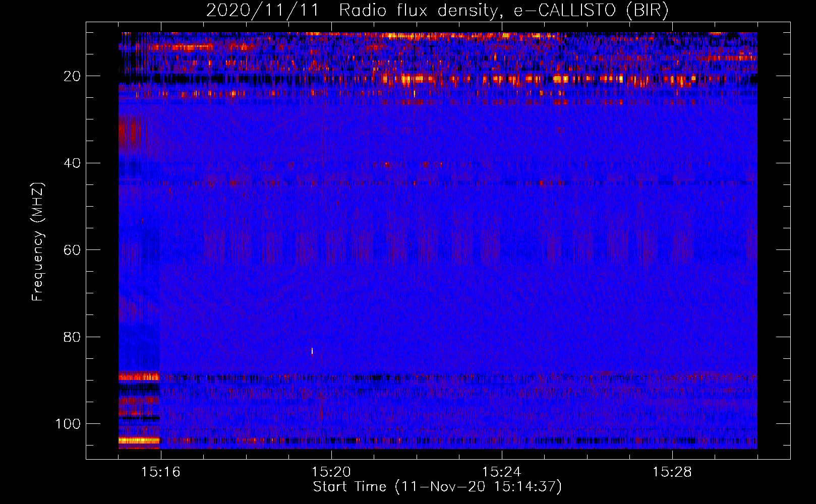Screen dimensions: 816x504
Task: Click the plot title "2020/11/11 Radio flux density, e-CALLISTO (BIR)"
Action: (437, 10)
